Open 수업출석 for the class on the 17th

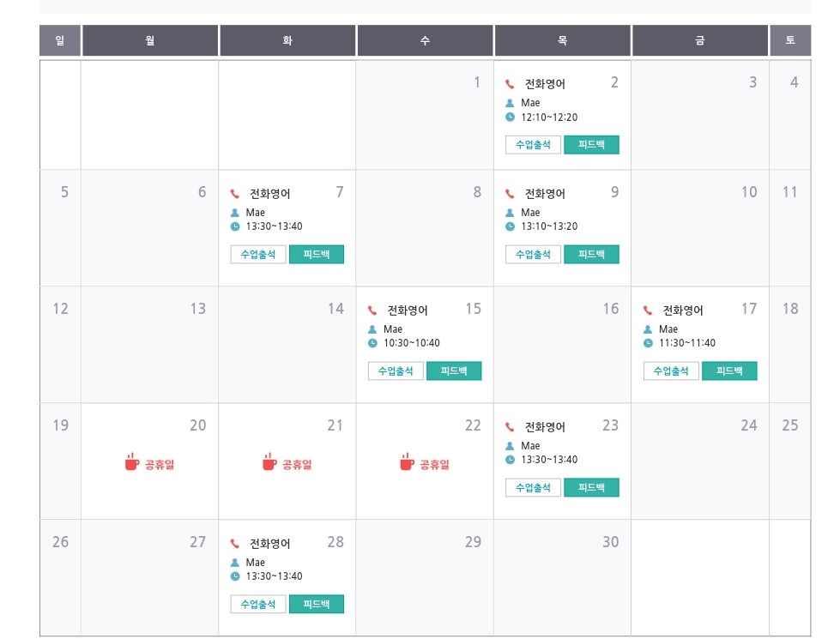[x=671, y=371]
